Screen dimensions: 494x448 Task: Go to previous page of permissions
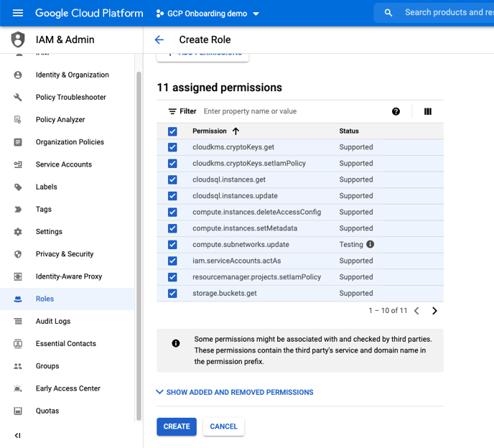416,311
